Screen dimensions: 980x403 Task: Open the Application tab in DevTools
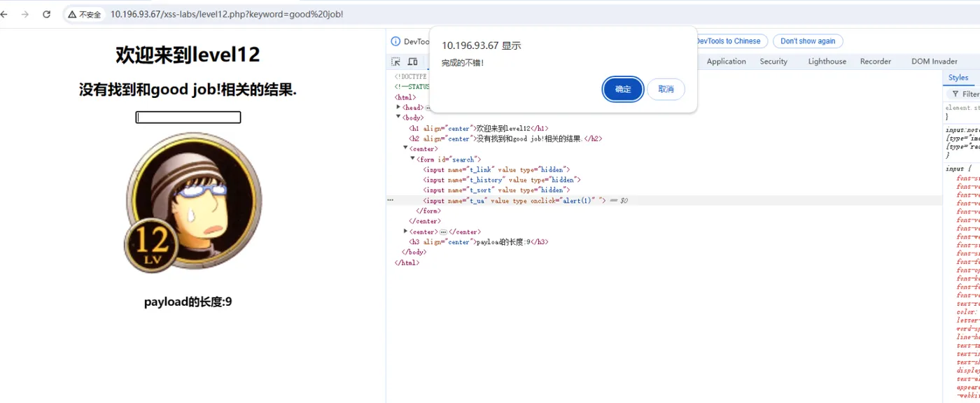click(726, 62)
